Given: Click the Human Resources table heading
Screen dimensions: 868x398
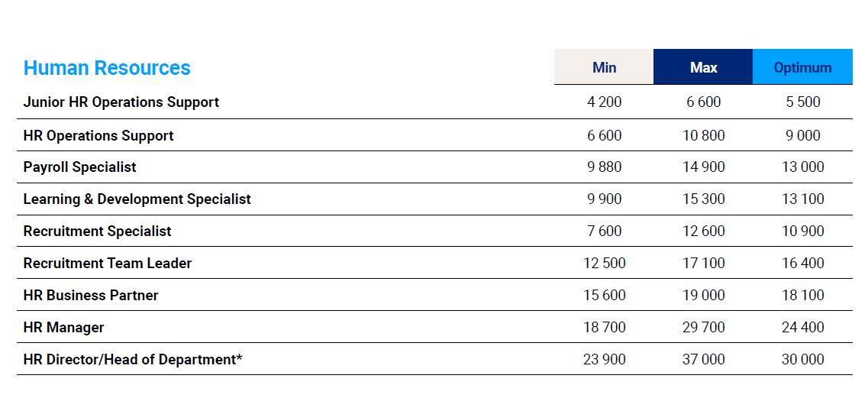Looking at the screenshot, I should 107,68.
